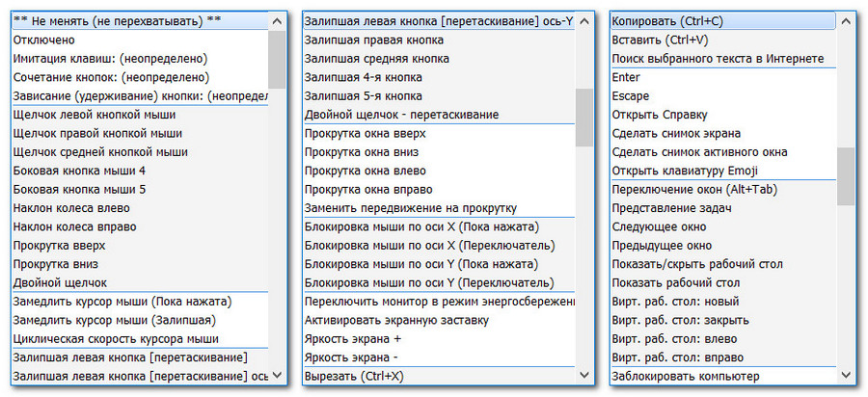868x397 pixels.
Task: Click the up arrow of the left list scrollbar
Action: click(x=277, y=20)
